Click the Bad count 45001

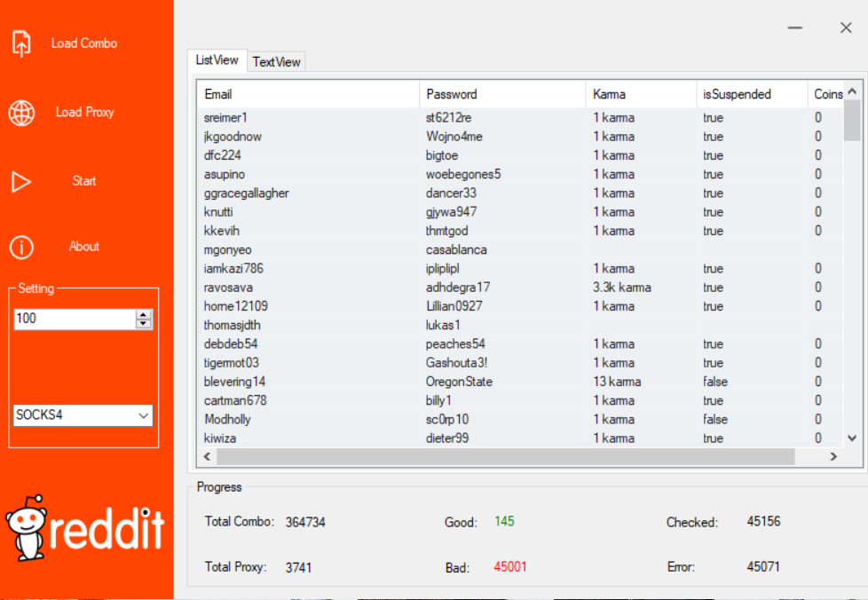510,567
